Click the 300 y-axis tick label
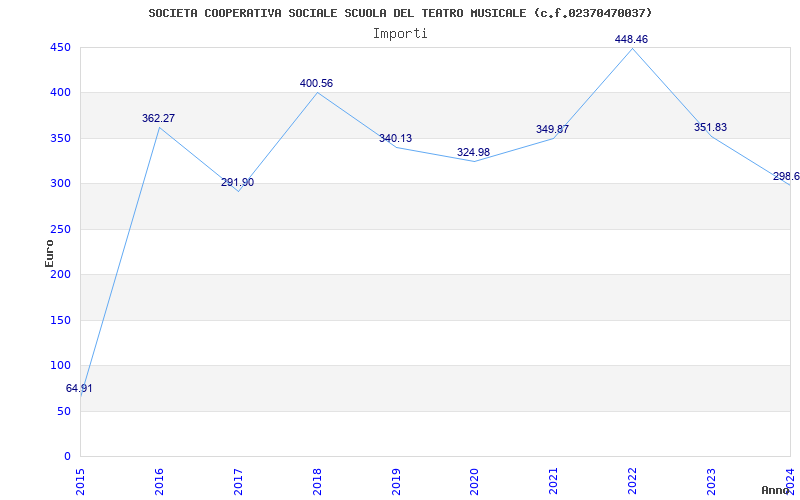Image resolution: width=800 pixels, height=500 pixels. coord(60,184)
